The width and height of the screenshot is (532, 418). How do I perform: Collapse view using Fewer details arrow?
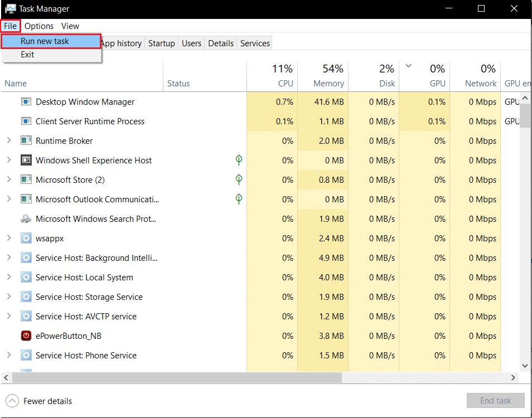(x=12, y=401)
